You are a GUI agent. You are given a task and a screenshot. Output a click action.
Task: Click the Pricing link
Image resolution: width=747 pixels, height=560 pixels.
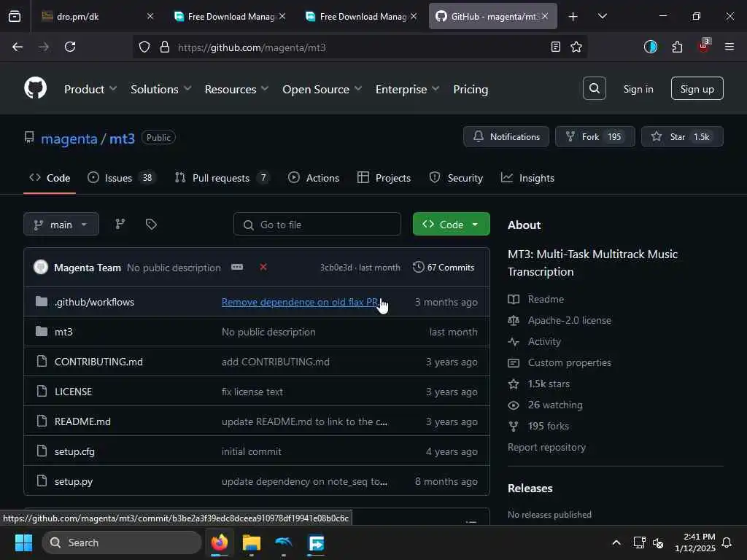[x=471, y=89]
